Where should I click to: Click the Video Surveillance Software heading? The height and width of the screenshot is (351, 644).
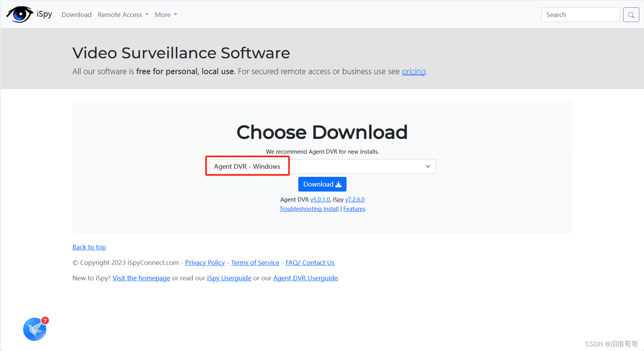tap(181, 53)
